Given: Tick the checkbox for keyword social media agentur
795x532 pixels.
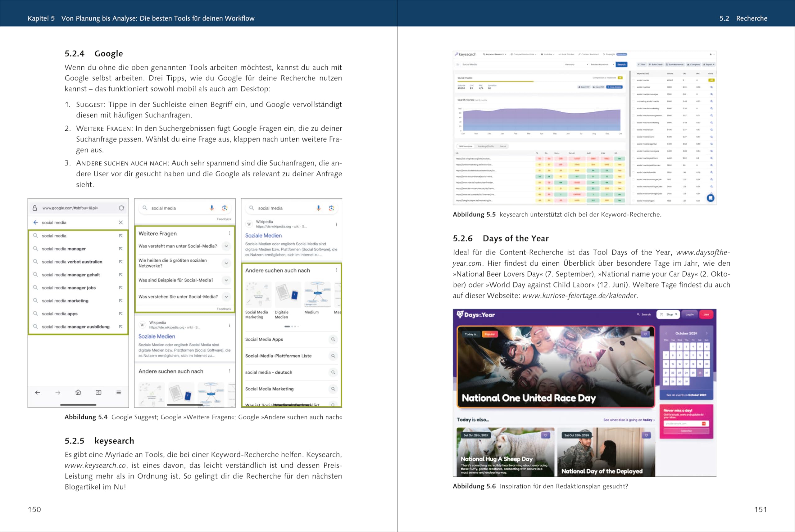Looking at the screenshot, I should (634, 144).
